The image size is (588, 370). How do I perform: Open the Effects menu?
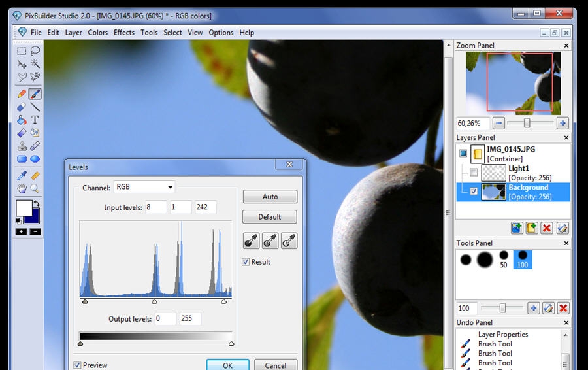(123, 33)
